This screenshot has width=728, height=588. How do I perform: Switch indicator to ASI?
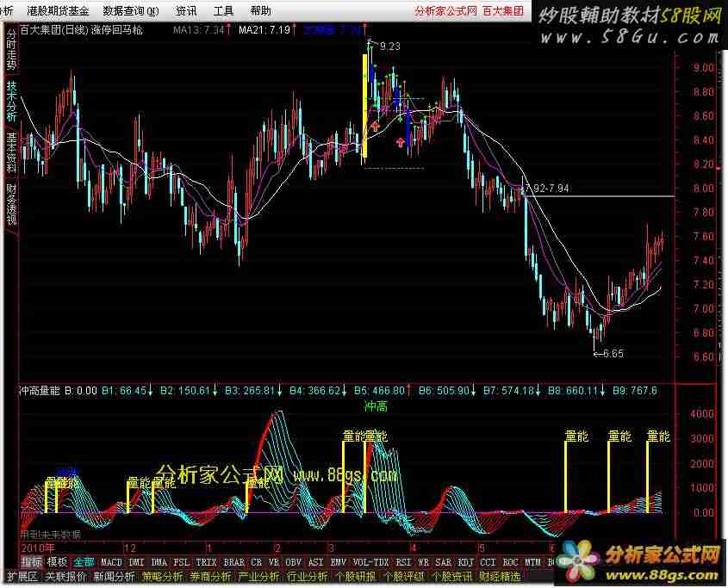pos(315,562)
